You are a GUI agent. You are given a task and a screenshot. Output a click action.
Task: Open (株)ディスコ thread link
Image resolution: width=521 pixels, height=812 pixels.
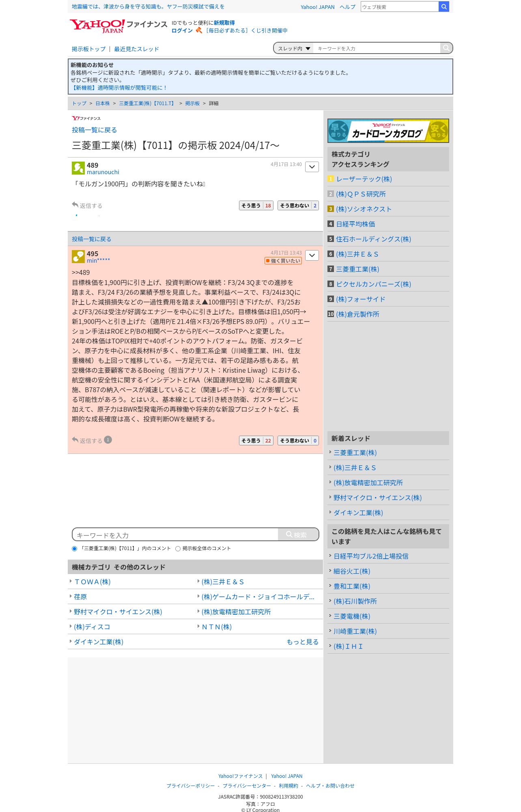(92, 627)
